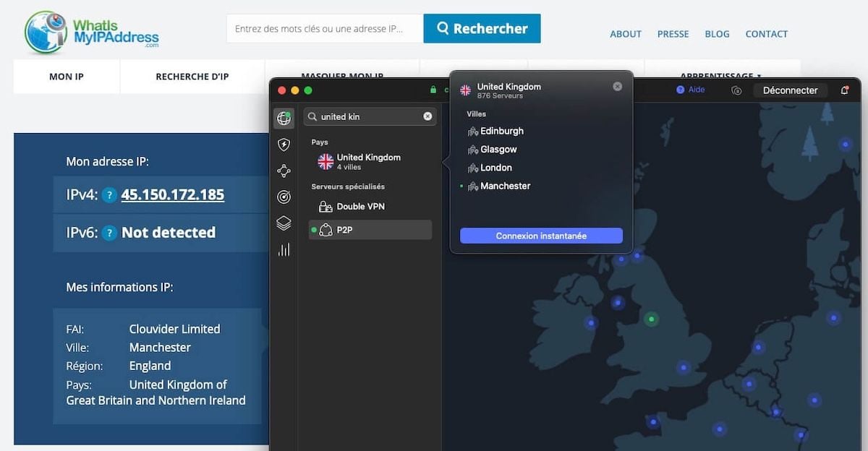Screen dimensions: 868x451
Task: Click the 'Clouvider Limited' FAI value
Action: [174, 329]
